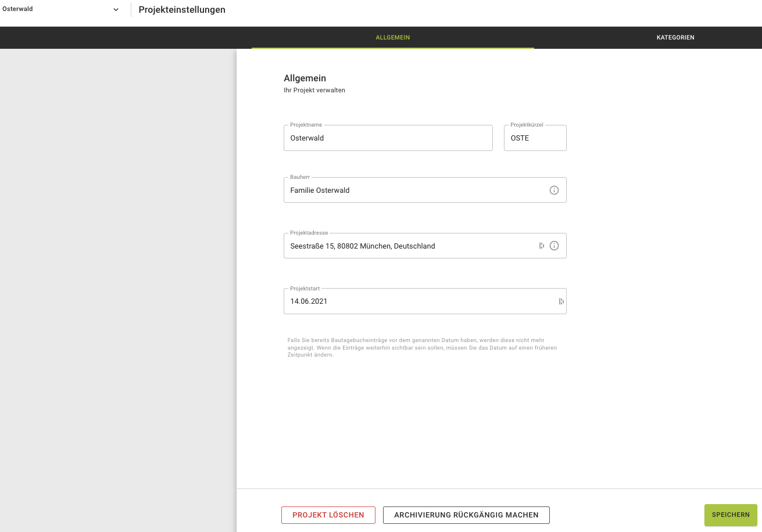The image size is (762, 532).
Task: Click the info icon in Bauherr field
Action: point(554,190)
